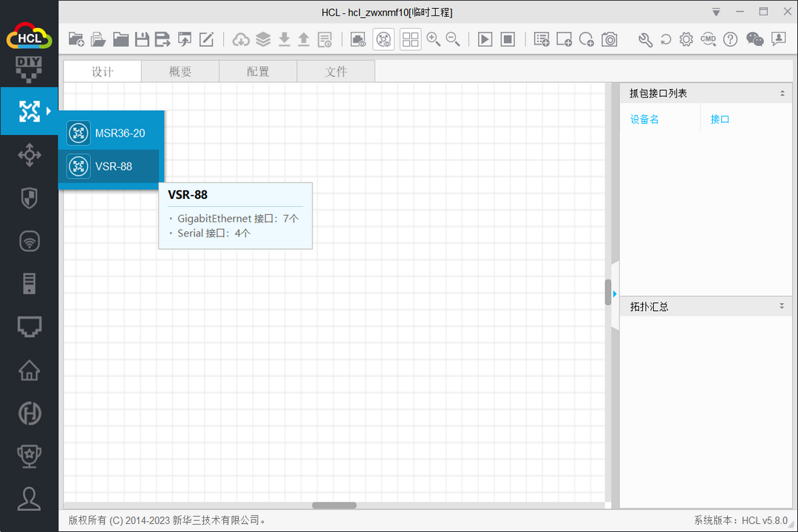Image resolution: width=798 pixels, height=532 pixels.
Task: Open the CMD command window icon
Action: tap(708, 39)
